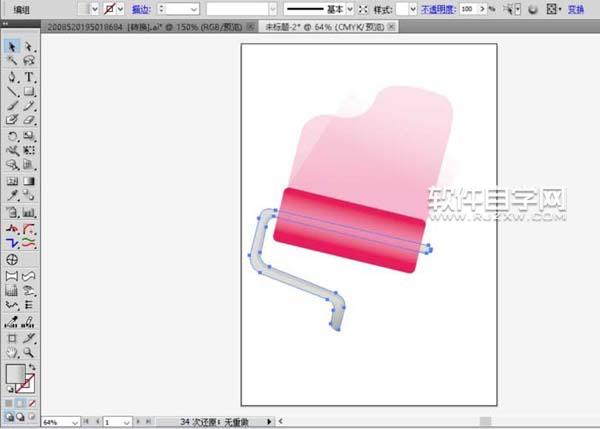The height and width of the screenshot is (429, 600).
Task: Select the Lasso tool
Action: pyautogui.click(x=28, y=60)
